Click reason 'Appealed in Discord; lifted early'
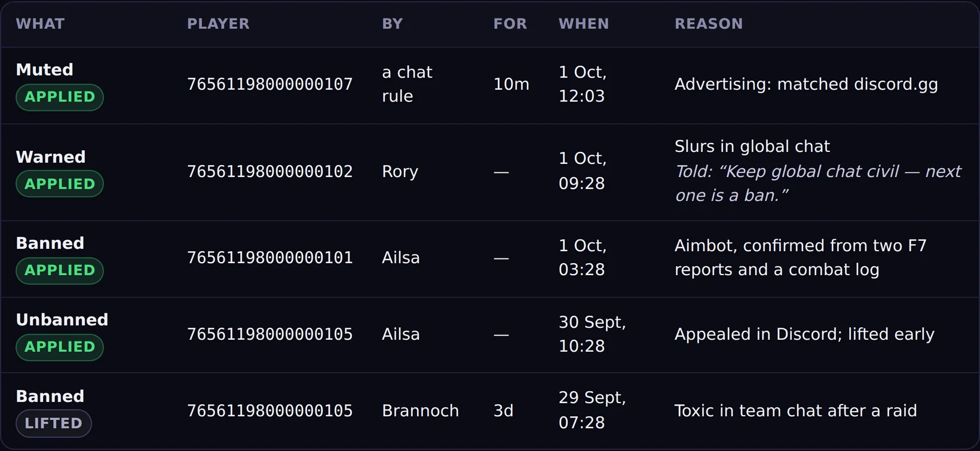 804,334
